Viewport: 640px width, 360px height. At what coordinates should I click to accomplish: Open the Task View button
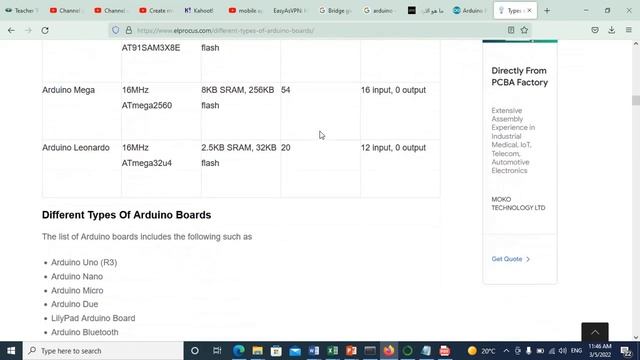click(x=217, y=351)
